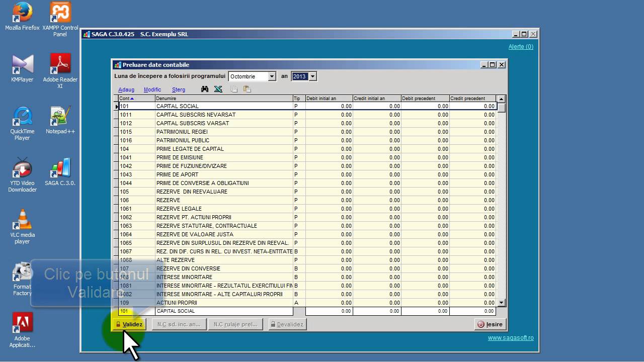Open the start month dropdown
The image size is (644, 362).
(272, 76)
